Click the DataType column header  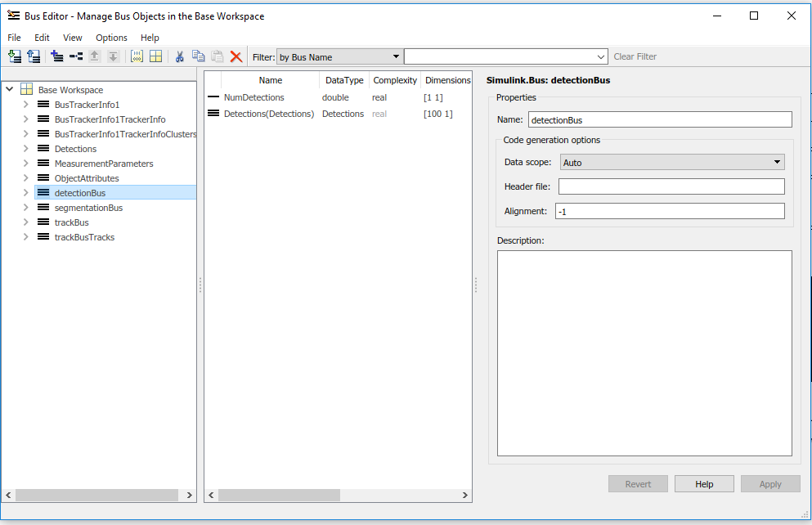click(344, 80)
